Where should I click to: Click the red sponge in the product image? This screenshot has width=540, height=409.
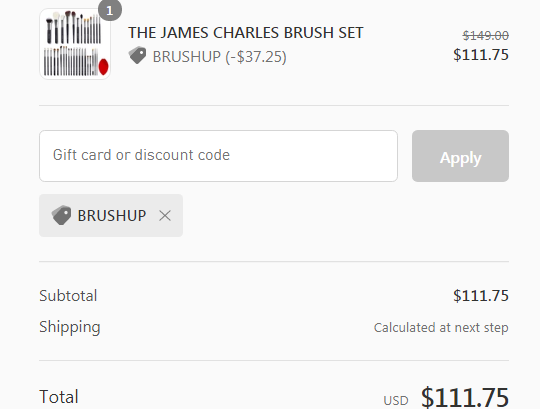(x=103, y=66)
